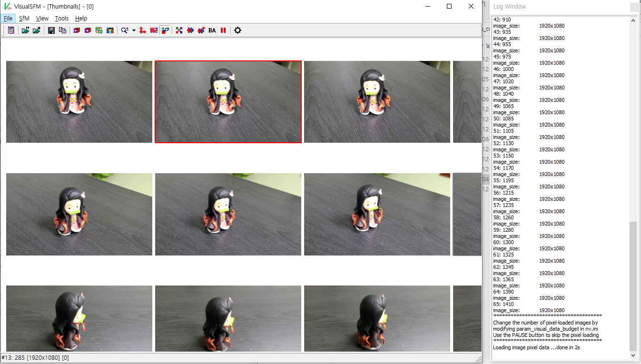Image resolution: width=641 pixels, height=364 pixels.
Task: Select the center thumbnail of the bottom row
Action: click(x=228, y=318)
